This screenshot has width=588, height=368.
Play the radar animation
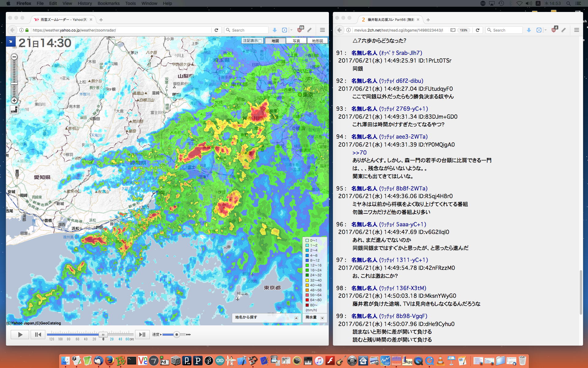pyautogui.click(x=20, y=335)
